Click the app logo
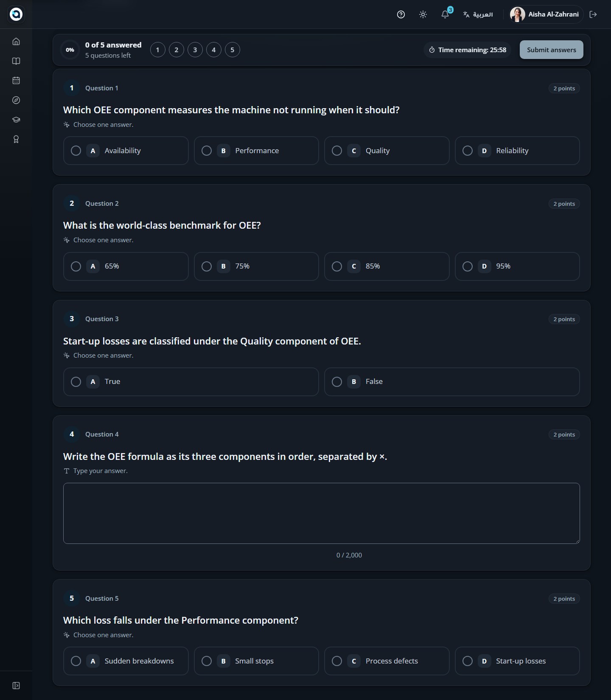The width and height of the screenshot is (611, 700). 16,14
